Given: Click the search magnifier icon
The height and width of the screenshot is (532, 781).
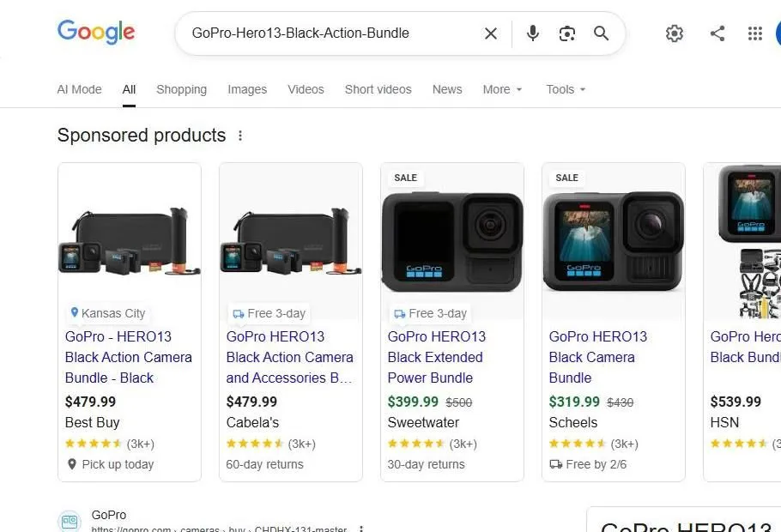Looking at the screenshot, I should tap(601, 33).
